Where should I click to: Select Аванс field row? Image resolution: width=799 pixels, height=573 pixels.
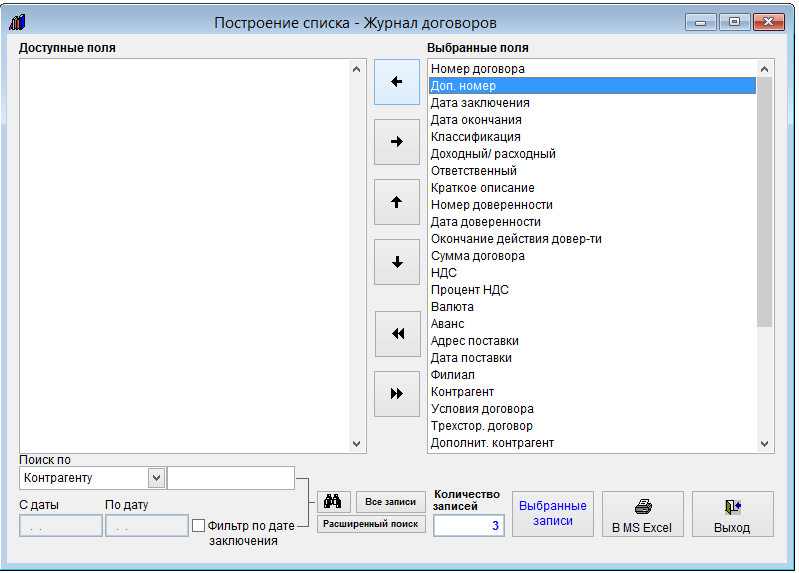tap(592, 324)
